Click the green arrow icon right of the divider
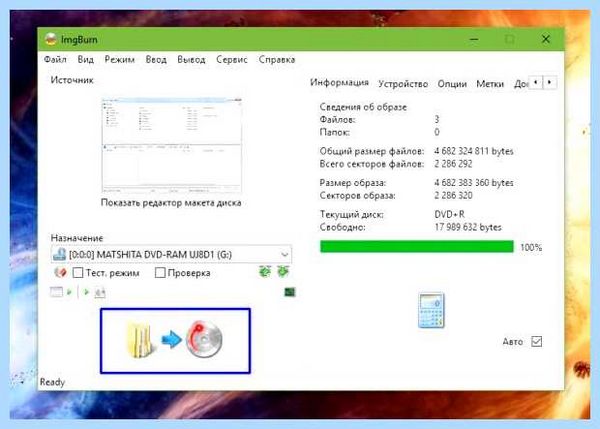 (86, 292)
